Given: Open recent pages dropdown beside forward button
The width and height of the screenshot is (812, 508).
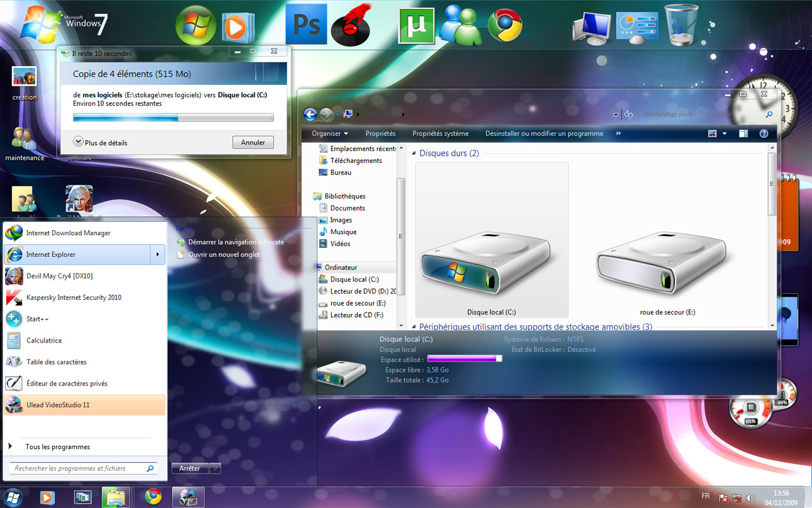Looking at the screenshot, I should tap(339, 115).
